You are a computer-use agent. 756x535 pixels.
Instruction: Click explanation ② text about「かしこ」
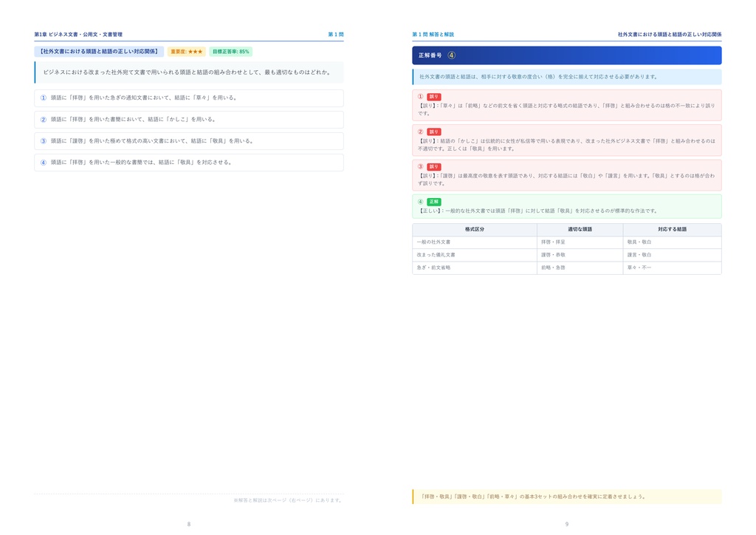pyautogui.click(x=566, y=145)
